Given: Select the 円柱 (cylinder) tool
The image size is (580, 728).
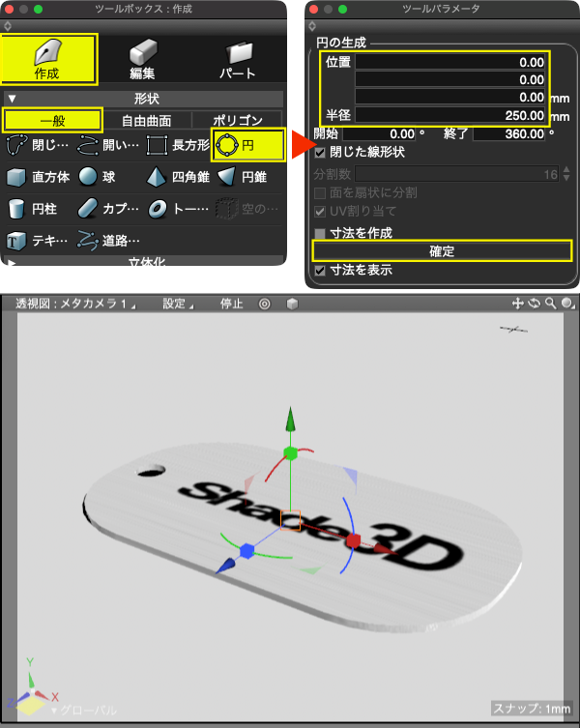Looking at the screenshot, I should click(x=32, y=209).
